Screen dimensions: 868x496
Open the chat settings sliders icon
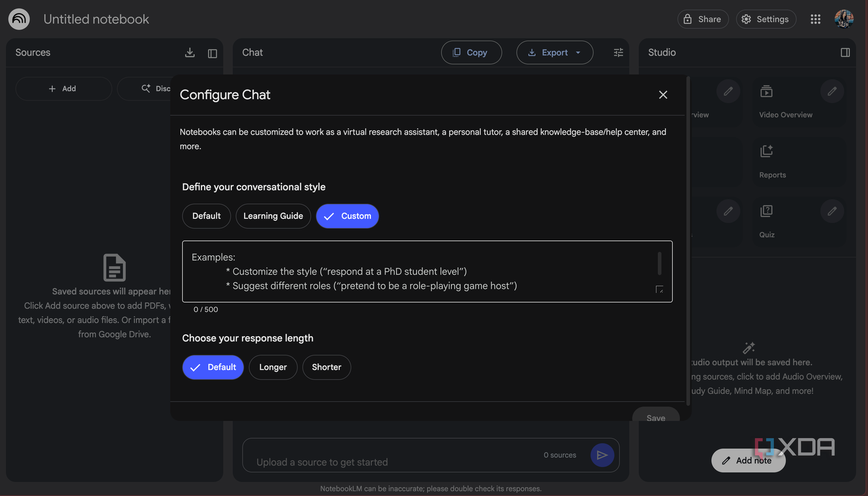[618, 53]
